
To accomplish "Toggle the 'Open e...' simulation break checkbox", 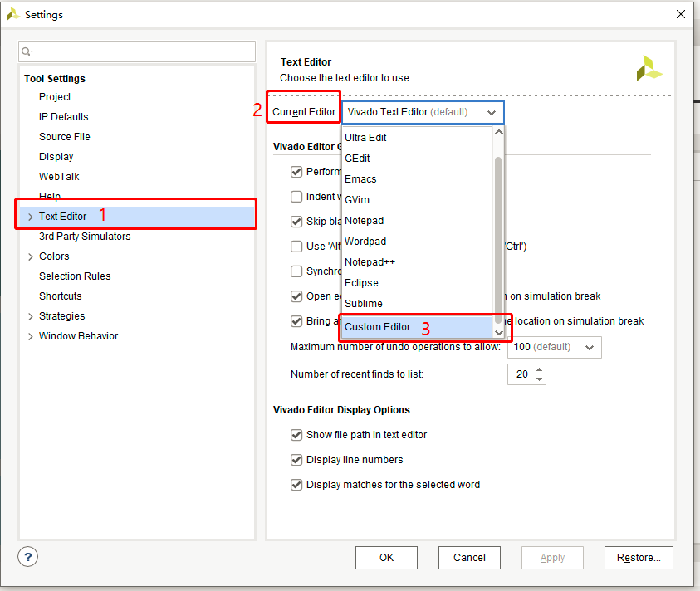I will pos(296,296).
